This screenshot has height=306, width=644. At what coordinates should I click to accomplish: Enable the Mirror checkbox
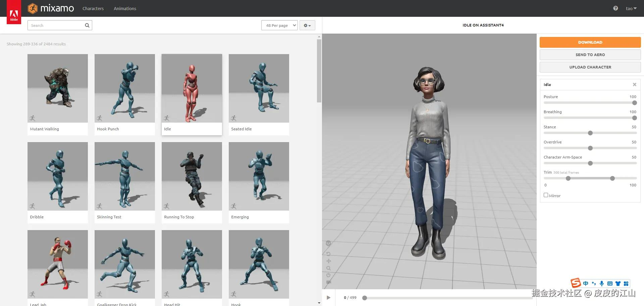pos(546,195)
